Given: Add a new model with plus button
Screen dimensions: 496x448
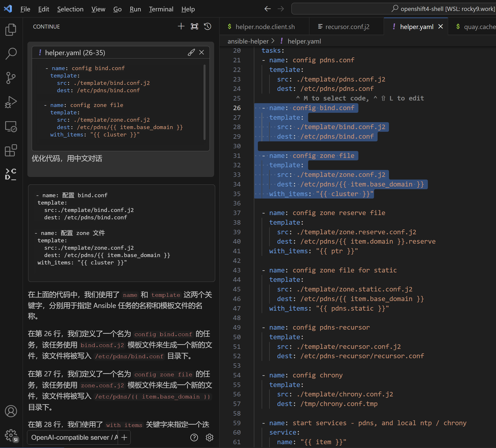Looking at the screenshot, I should (x=124, y=438).
